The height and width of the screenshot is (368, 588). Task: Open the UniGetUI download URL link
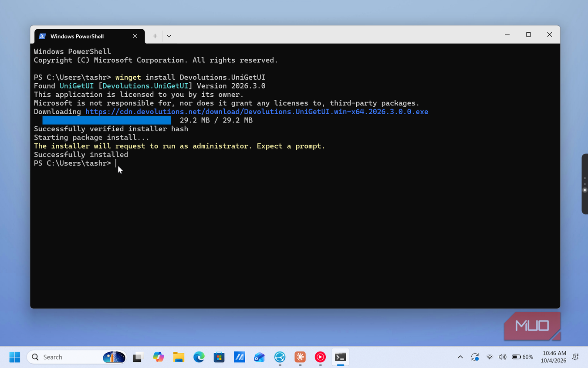click(x=257, y=112)
